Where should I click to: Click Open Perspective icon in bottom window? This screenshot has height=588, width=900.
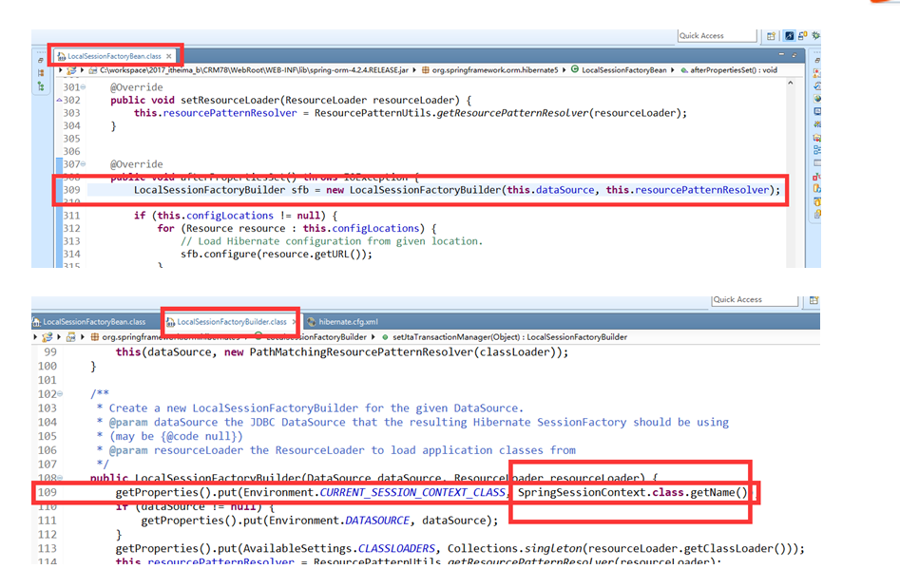click(x=814, y=300)
